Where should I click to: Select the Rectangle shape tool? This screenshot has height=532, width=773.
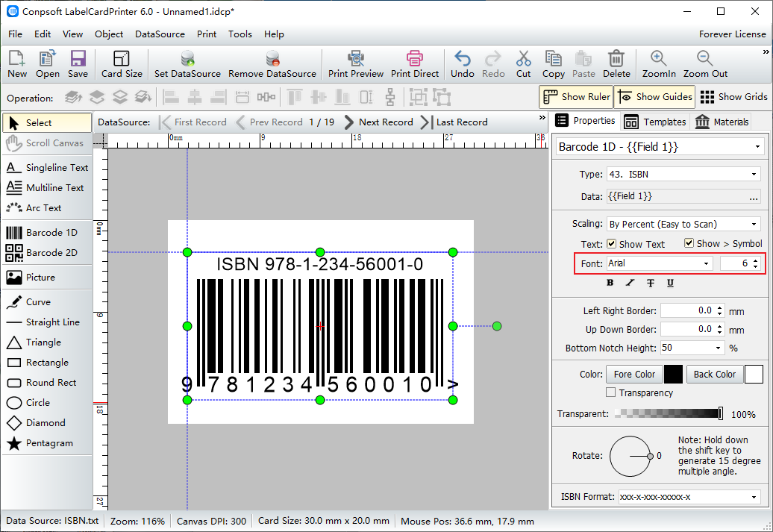click(x=47, y=363)
